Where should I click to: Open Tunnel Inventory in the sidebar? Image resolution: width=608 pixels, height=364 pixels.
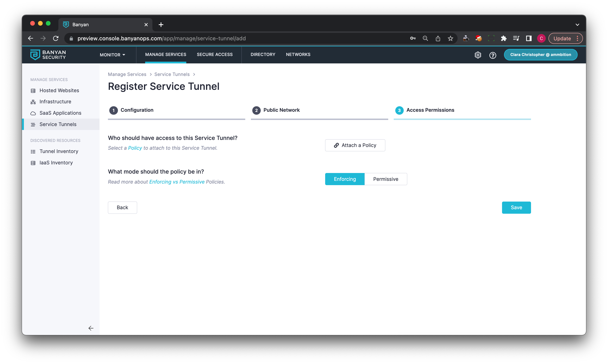[59, 151]
